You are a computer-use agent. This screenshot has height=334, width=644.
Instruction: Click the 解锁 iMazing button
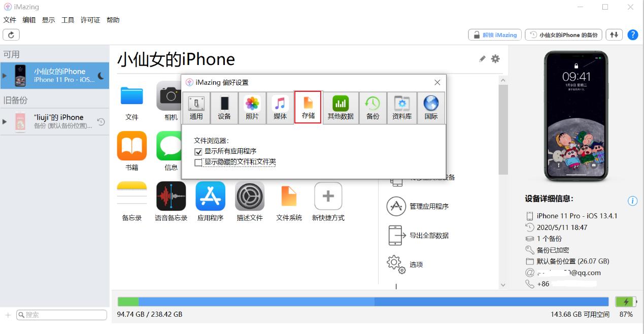point(494,35)
